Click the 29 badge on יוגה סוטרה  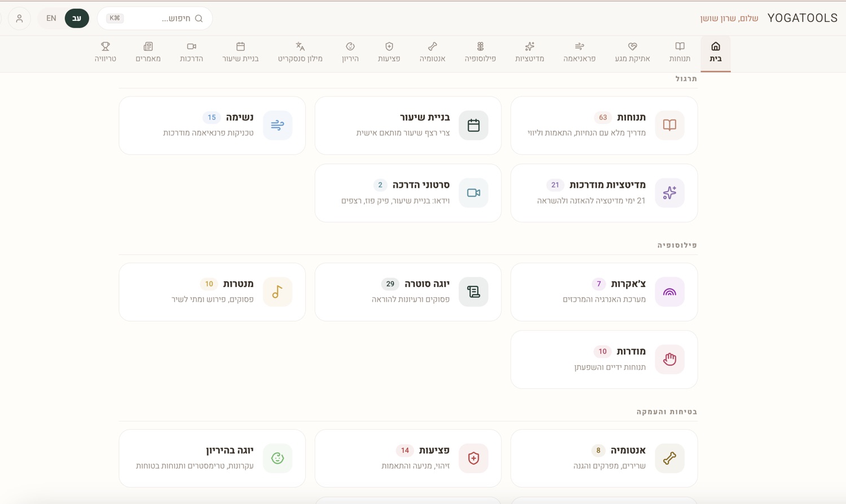pos(390,284)
